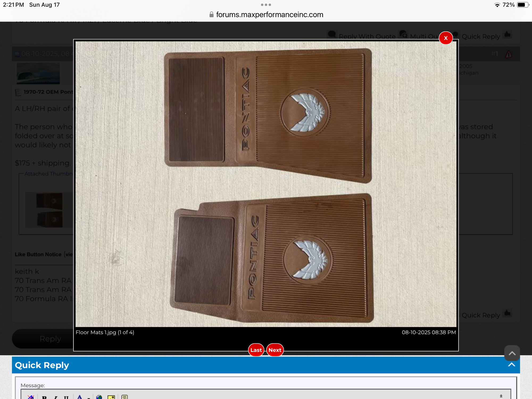Toggle underline formatting in editor toolbar
532x399 pixels.
pyautogui.click(x=66, y=397)
